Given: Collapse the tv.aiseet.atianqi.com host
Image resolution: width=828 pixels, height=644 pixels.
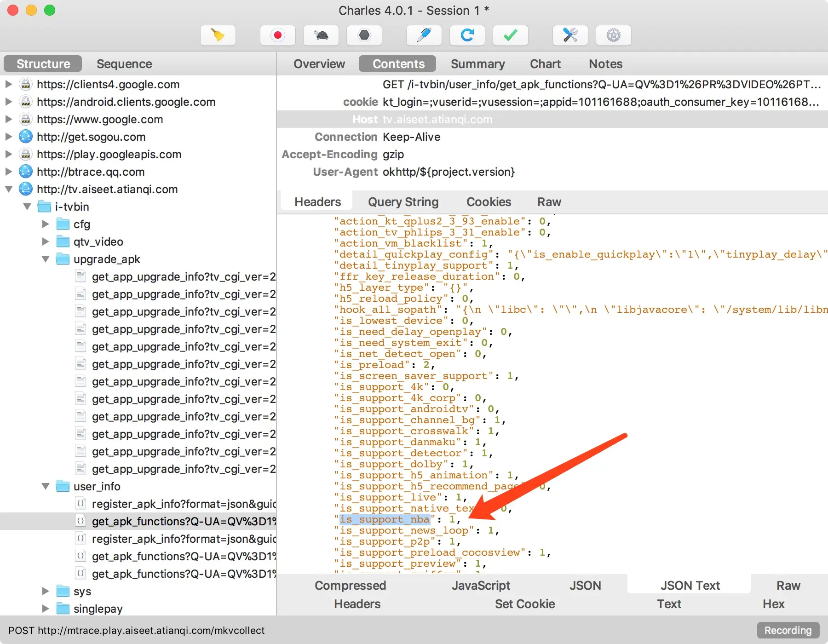Looking at the screenshot, I should pyautogui.click(x=9, y=189).
